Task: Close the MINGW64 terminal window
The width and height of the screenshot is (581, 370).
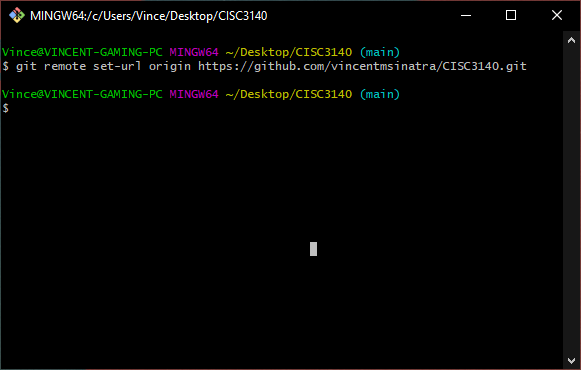Action: pos(557,16)
